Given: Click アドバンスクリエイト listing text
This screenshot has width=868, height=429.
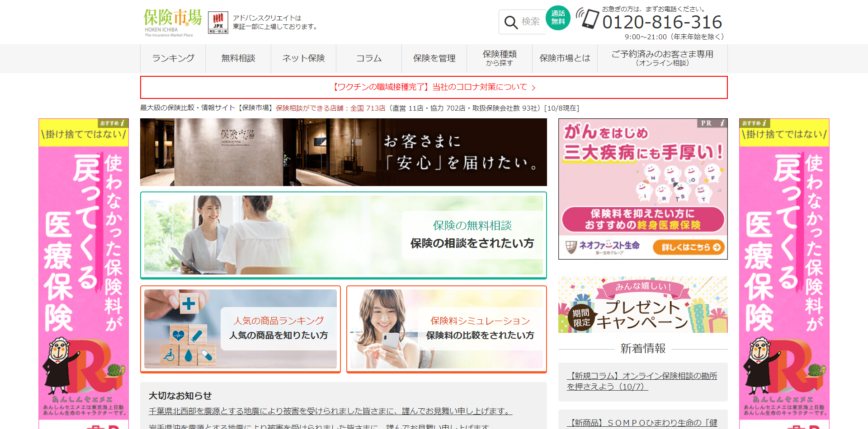Looking at the screenshot, I should (275, 22).
